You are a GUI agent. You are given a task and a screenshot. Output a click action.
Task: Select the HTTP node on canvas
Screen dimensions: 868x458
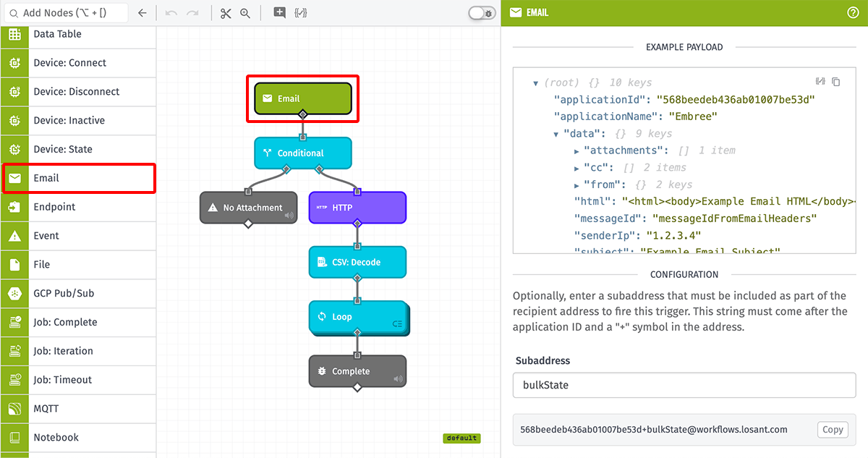click(358, 208)
